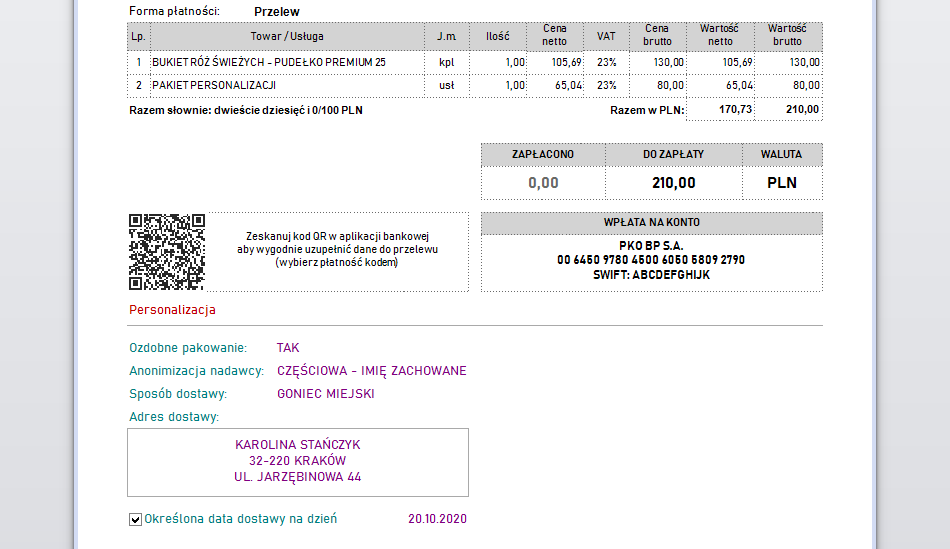Click the QR code payment image

[166, 251]
